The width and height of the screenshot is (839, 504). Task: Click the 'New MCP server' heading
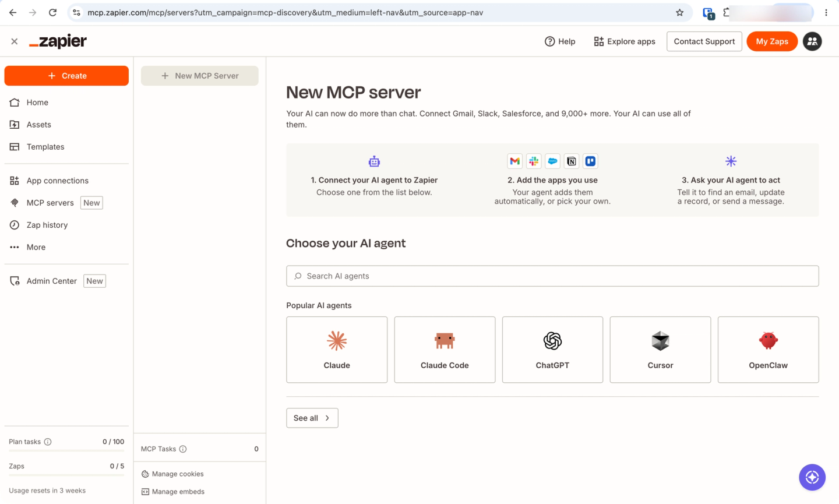(x=353, y=92)
